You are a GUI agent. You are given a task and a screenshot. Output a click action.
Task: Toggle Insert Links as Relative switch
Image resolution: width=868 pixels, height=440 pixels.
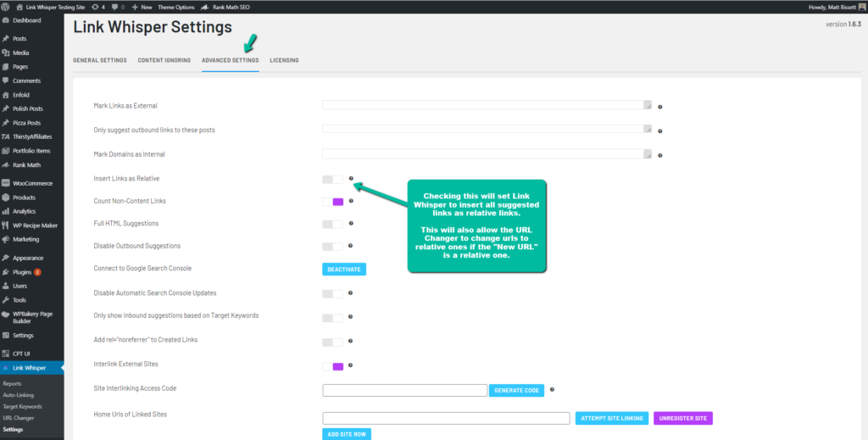[332, 180]
